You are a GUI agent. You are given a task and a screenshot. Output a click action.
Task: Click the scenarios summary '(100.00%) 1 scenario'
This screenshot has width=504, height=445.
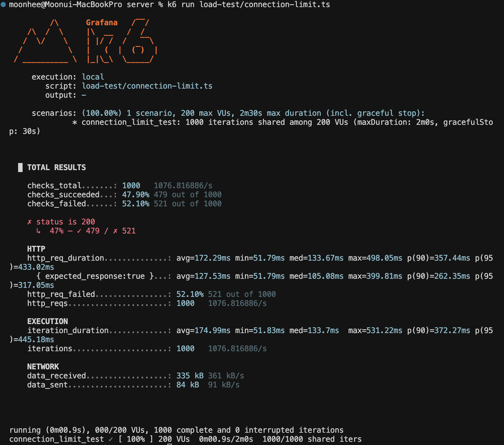tap(129, 113)
